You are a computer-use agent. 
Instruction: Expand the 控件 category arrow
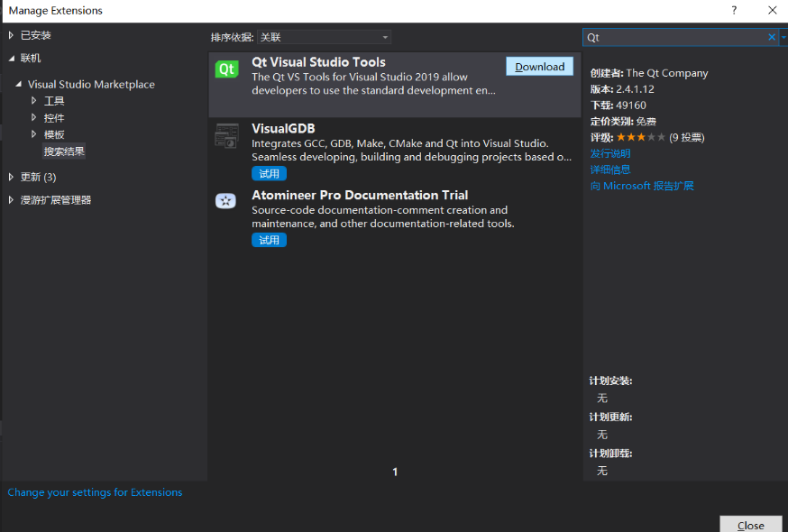[x=33, y=117]
